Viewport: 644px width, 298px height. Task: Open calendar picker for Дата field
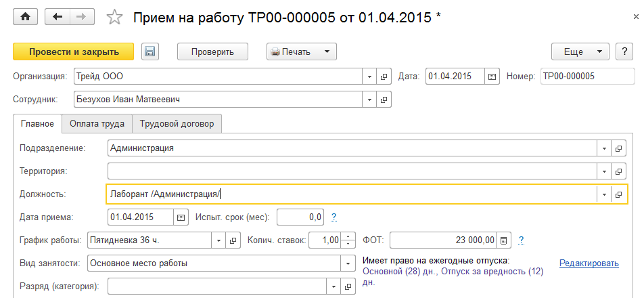pos(492,77)
